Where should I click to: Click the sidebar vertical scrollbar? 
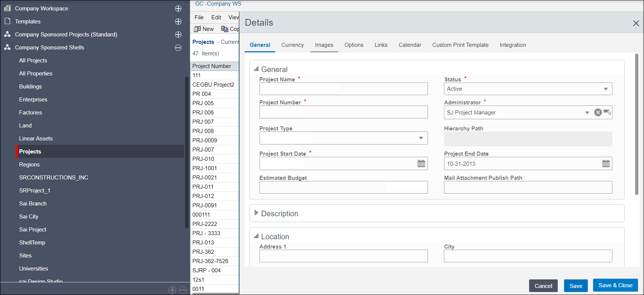click(187, 152)
